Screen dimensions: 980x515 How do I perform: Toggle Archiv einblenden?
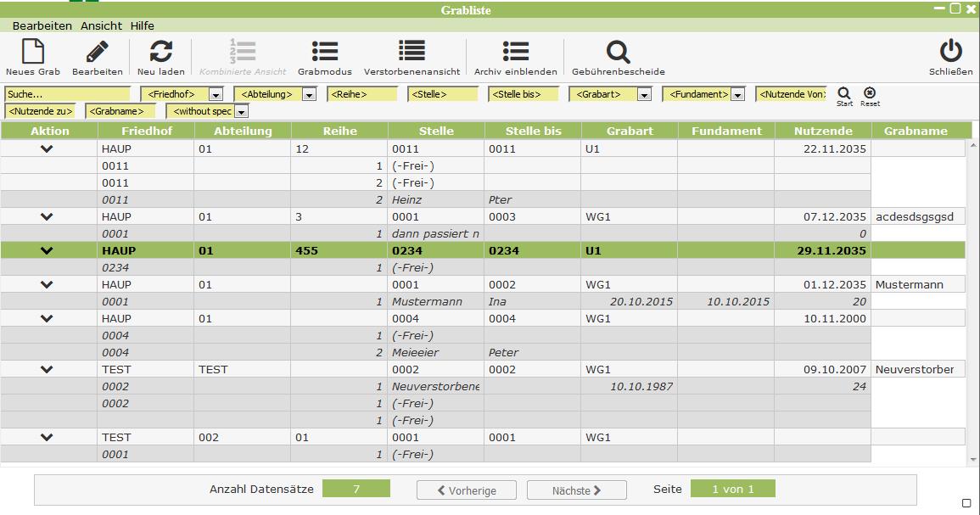tap(515, 53)
